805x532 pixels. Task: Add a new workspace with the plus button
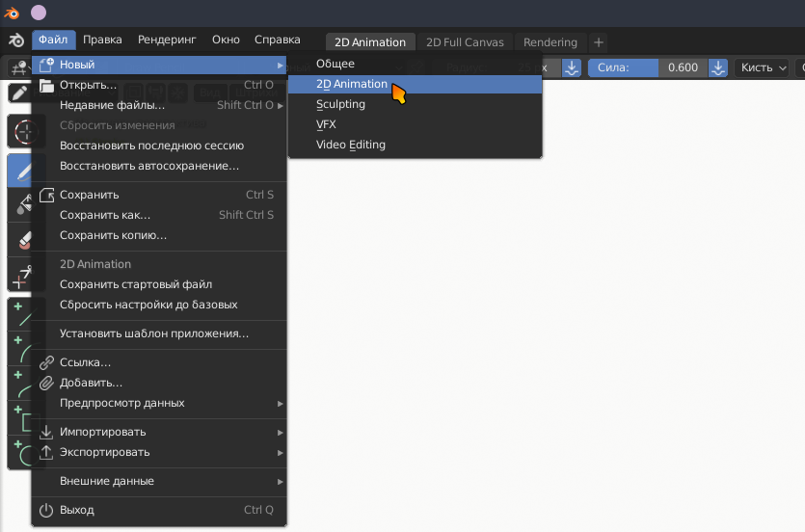[x=599, y=42]
